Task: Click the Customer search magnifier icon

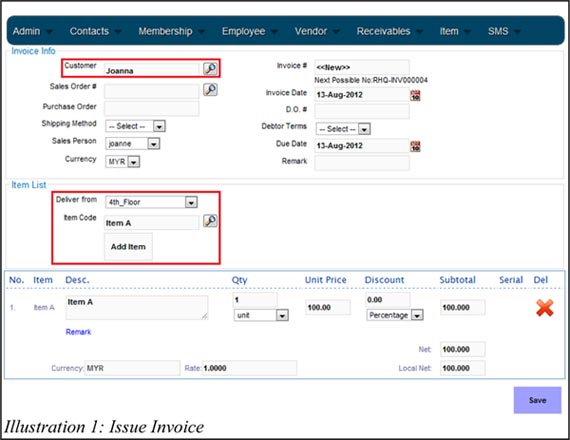Action: (210, 68)
